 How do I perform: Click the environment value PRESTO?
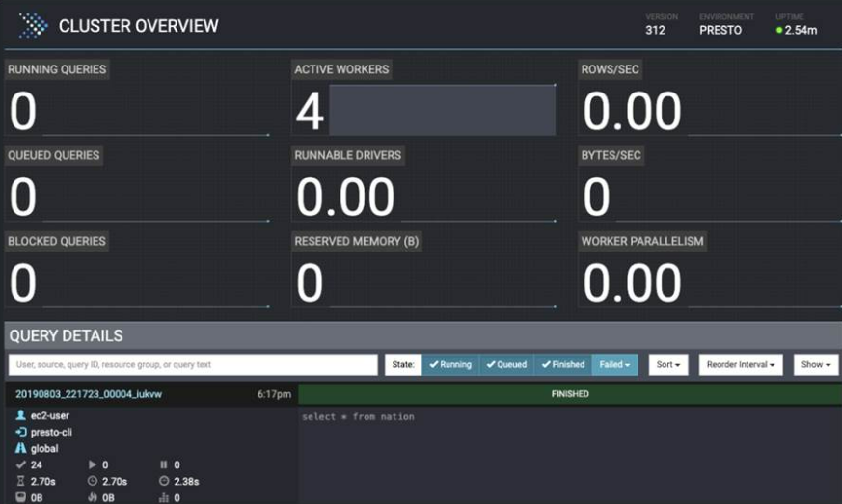720,30
